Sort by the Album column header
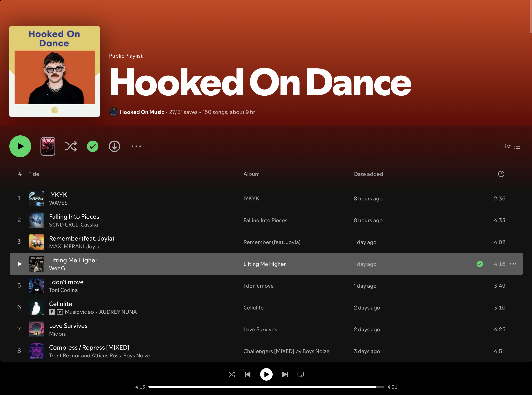This screenshot has width=532, height=395. (x=251, y=174)
